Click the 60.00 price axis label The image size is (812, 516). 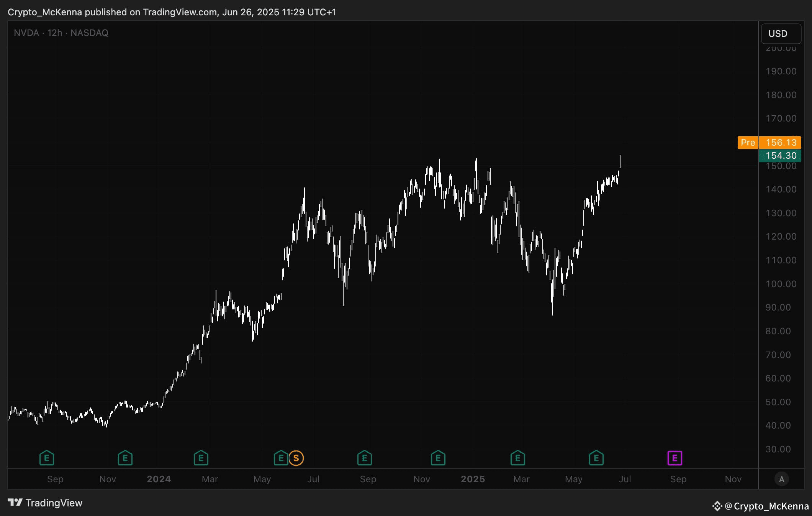click(x=778, y=378)
